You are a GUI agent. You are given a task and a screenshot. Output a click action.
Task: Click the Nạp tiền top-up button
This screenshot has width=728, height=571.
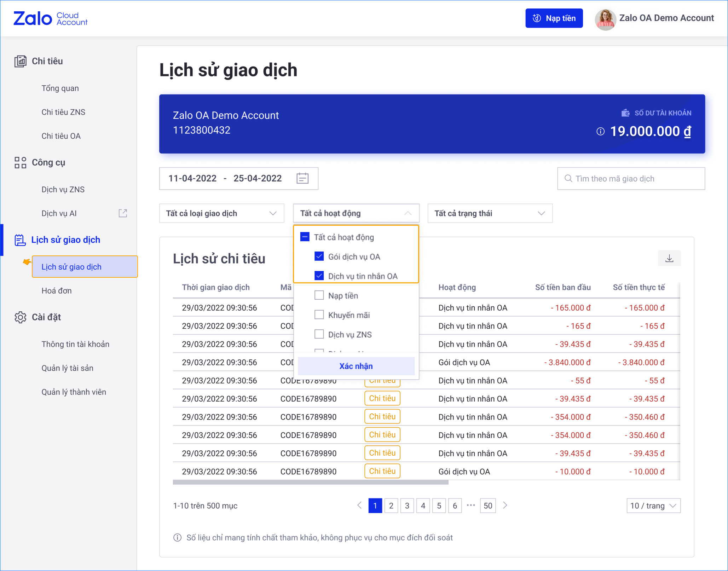(554, 18)
